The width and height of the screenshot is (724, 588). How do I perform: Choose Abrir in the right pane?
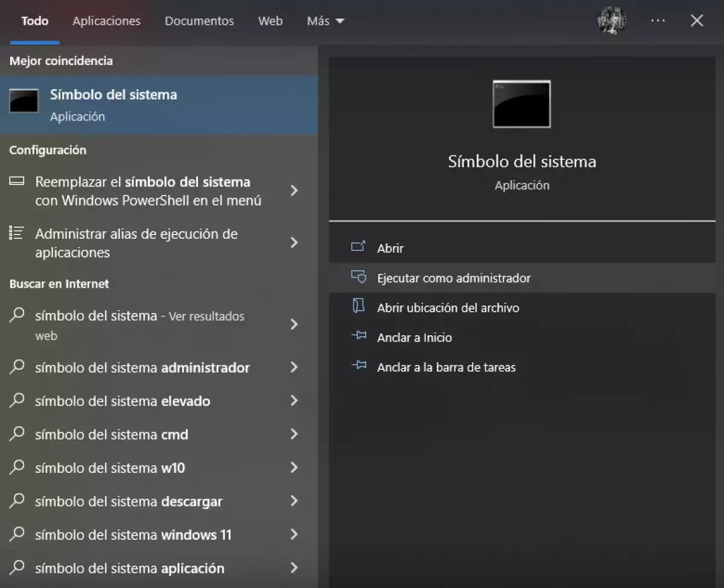coord(522,248)
